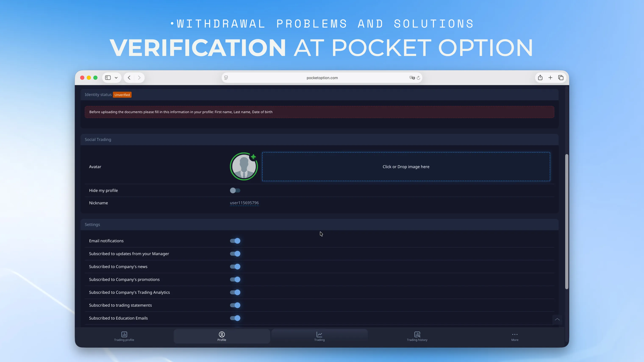Screen dimensions: 644x362
Task: Reload the page with the refresh icon
Action: click(x=419, y=78)
